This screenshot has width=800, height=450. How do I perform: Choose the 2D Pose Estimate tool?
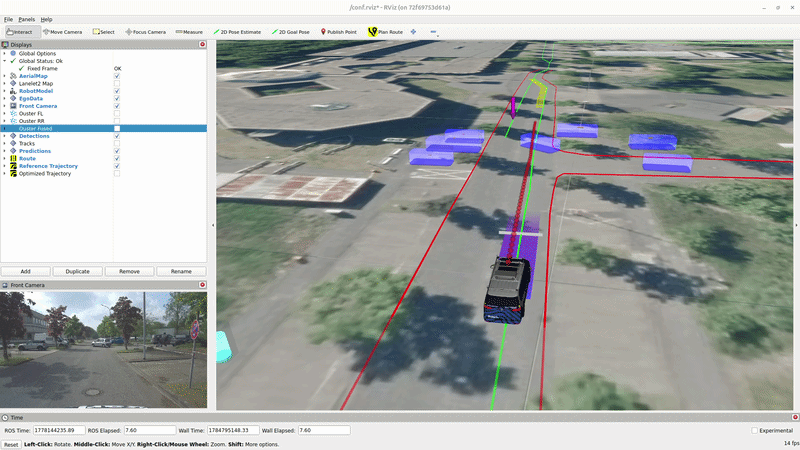[237, 32]
